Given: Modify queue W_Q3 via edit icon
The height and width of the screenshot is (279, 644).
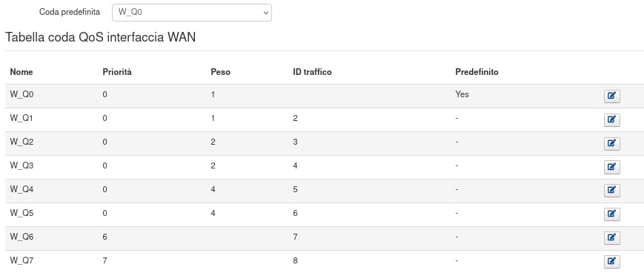Looking at the screenshot, I should (611, 167).
